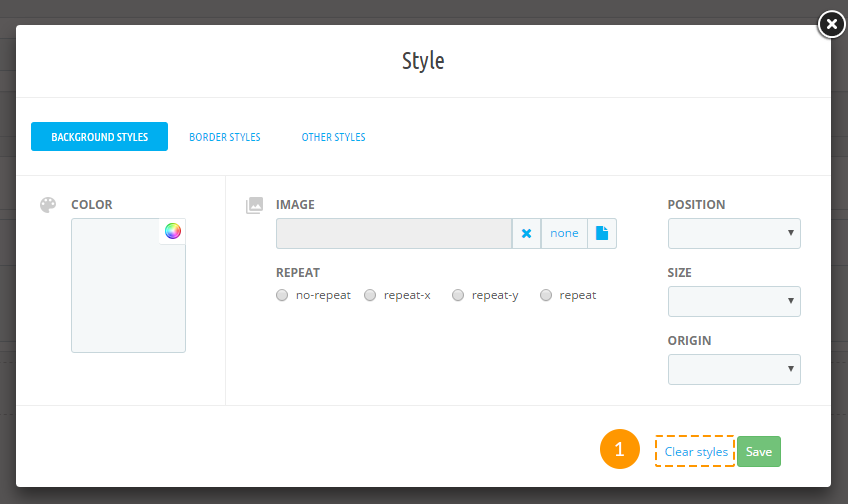
Task: Switch to Border Styles tab
Action: coord(224,137)
